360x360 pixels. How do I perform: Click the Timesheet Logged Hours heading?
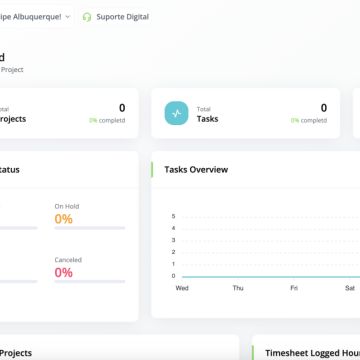point(313,353)
